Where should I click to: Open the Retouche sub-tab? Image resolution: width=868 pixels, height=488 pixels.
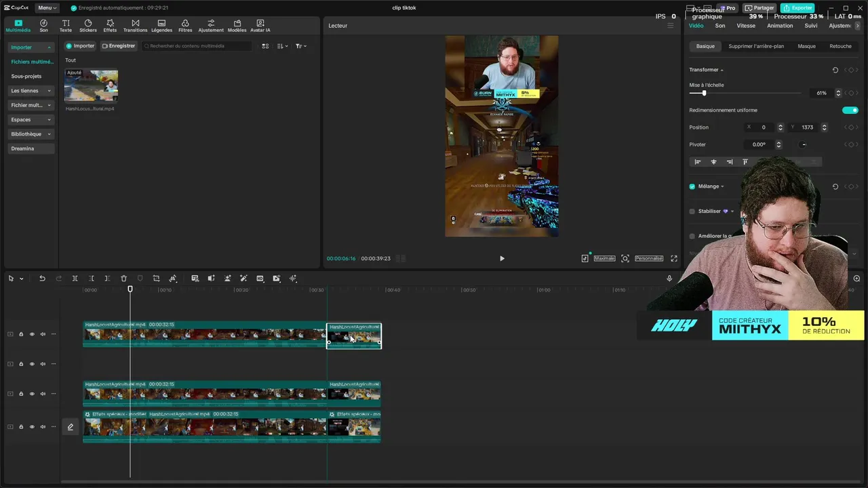(x=840, y=46)
